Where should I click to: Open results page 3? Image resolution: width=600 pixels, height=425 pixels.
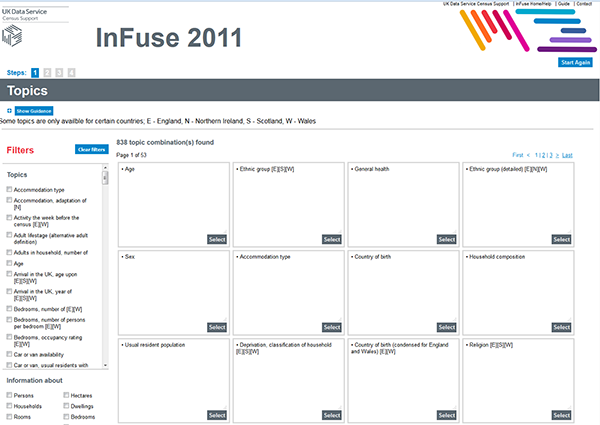[551, 155]
